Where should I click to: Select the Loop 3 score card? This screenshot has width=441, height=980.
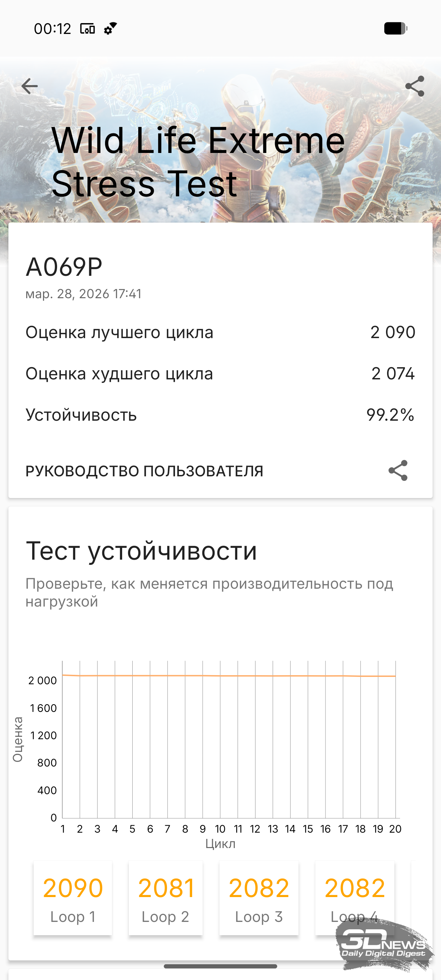click(259, 898)
